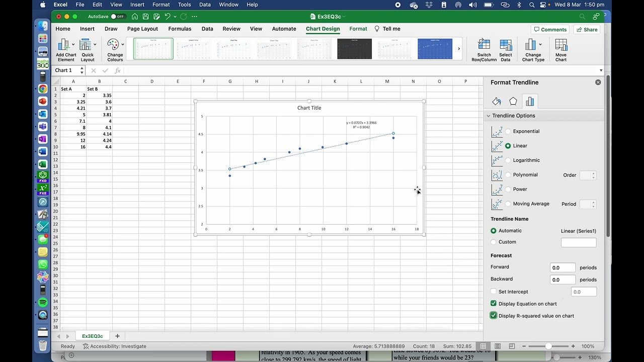Click the Undo arrow in title bar
Image resolution: width=644 pixels, height=362 pixels.
(168, 17)
